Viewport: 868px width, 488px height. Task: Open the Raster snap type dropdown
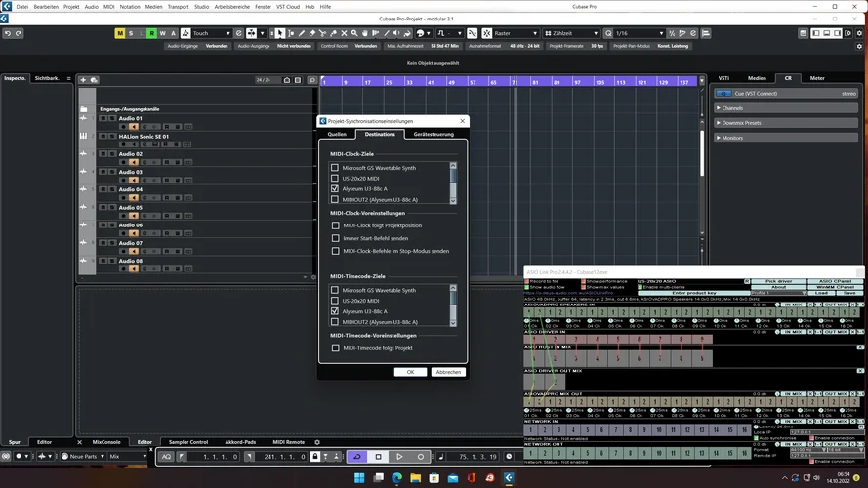pyautogui.click(x=513, y=33)
